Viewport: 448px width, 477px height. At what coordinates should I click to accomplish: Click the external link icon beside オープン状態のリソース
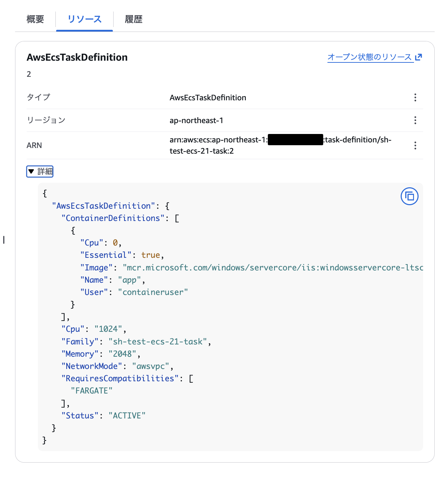(419, 57)
